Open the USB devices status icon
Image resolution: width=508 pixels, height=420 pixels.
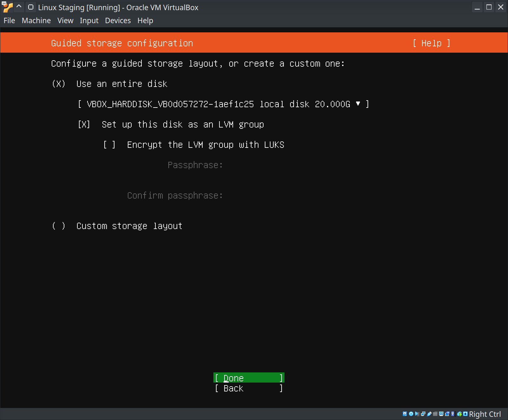tap(429, 414)
